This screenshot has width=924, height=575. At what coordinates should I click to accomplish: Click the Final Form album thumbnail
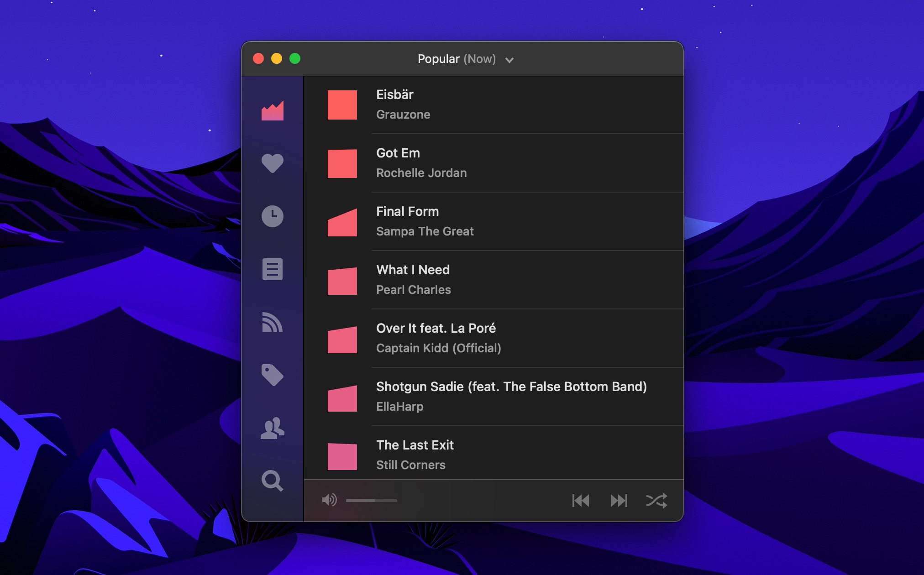point(342,222)
